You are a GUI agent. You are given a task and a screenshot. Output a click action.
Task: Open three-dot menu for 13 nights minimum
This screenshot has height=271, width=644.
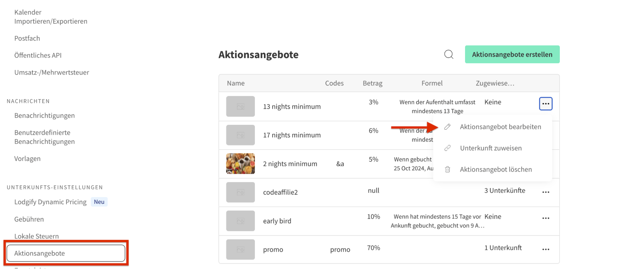[x=546, y=104]
